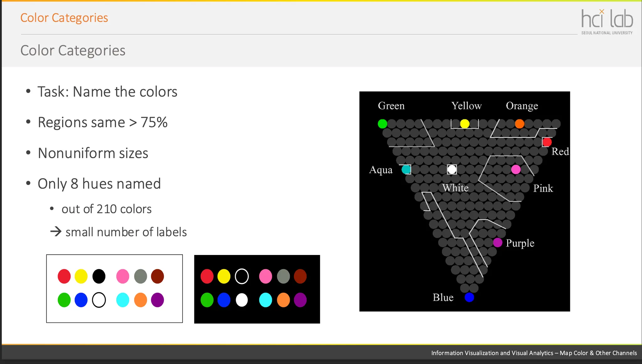Click the white dot above White label
Image resolution: width=642 pixels, height=364 pixels.
452,169
